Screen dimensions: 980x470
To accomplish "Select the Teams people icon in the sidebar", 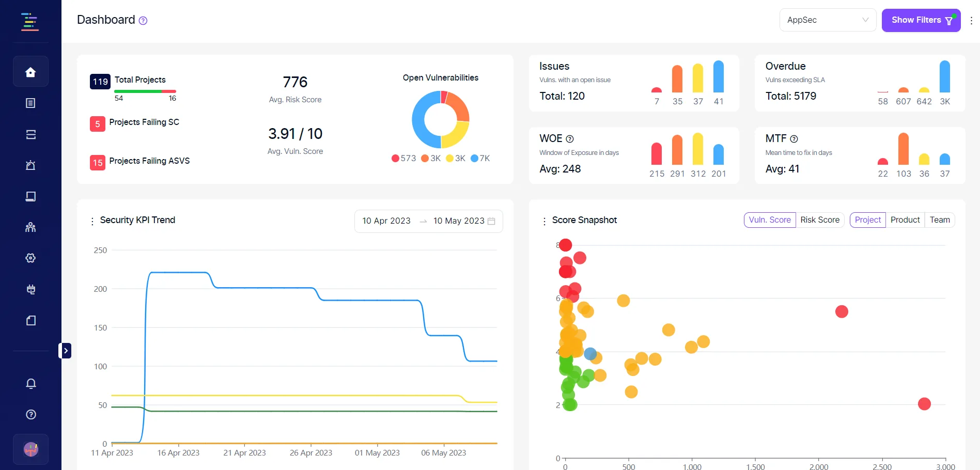I will [30, 227].
